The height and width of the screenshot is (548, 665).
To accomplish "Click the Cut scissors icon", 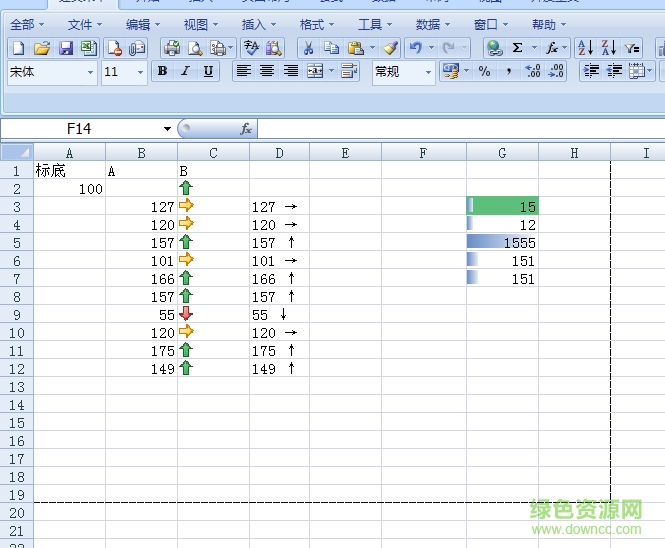I will (308, 47).
